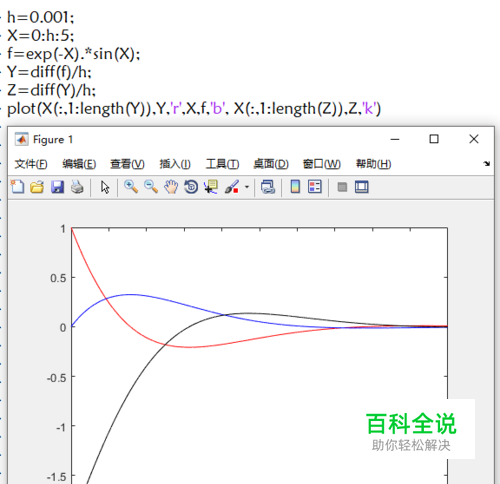Save figure with the floppy disk icon

pyautogui.click(x=57, y=187)
